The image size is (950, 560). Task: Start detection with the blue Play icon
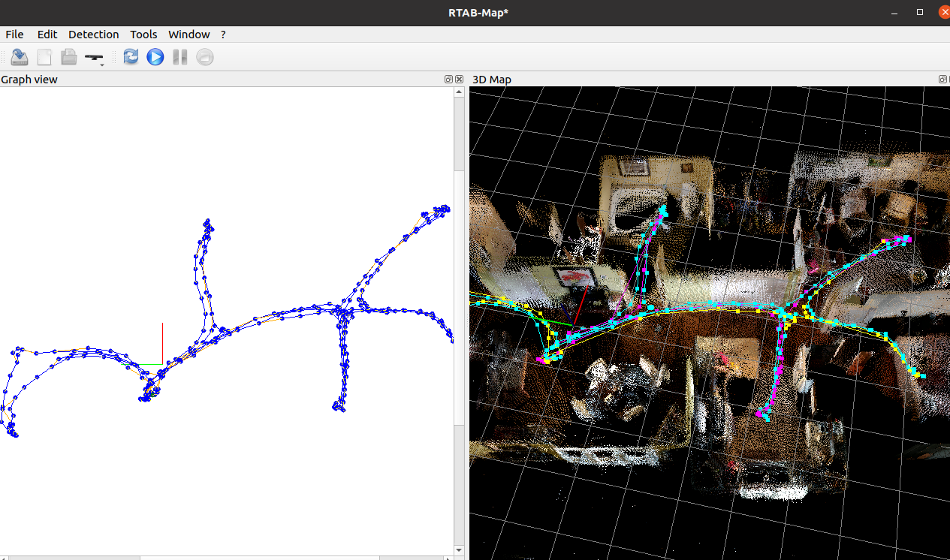pos(155,57)
